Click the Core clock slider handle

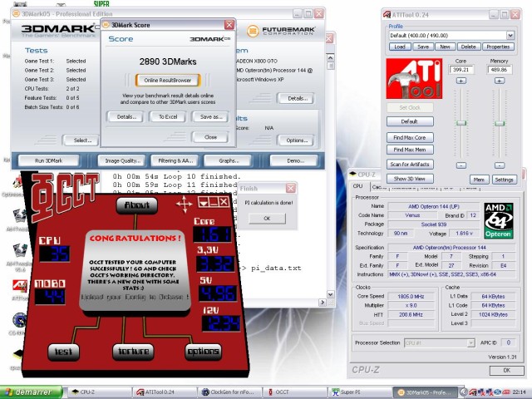[x=461, y=123]
